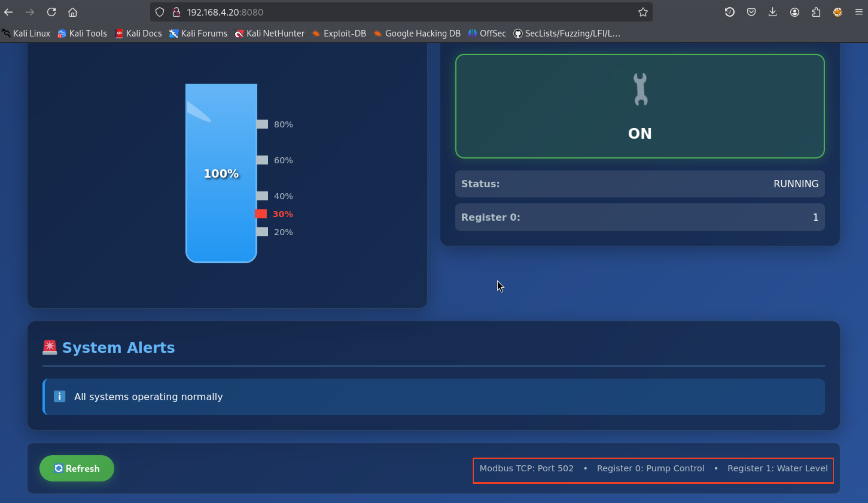Toggle the pump ON panel
Image resolution: width=868 pixels, height=503 pixels.
coord(639,106)
